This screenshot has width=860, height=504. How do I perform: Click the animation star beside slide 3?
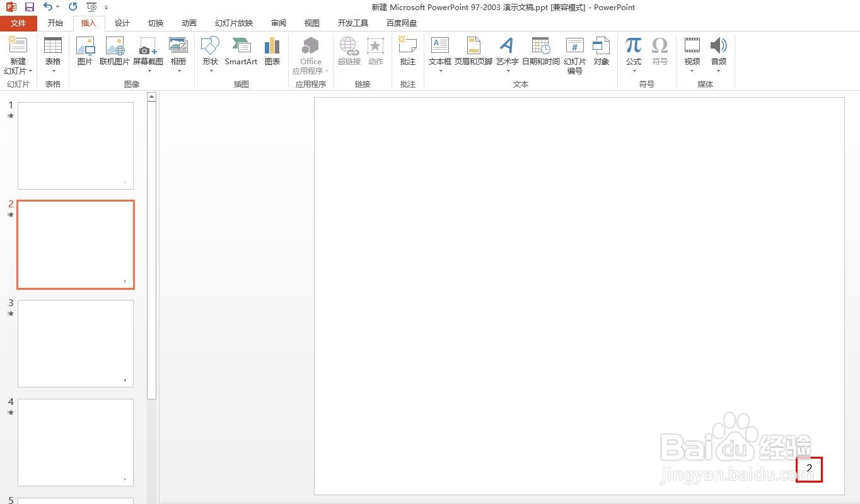click(x=11, y=313)
